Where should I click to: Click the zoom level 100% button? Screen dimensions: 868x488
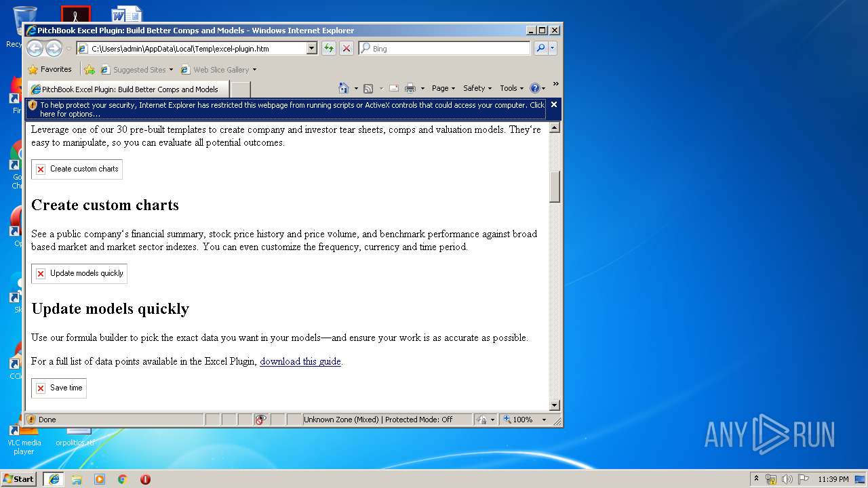click(x=518, y=420)
